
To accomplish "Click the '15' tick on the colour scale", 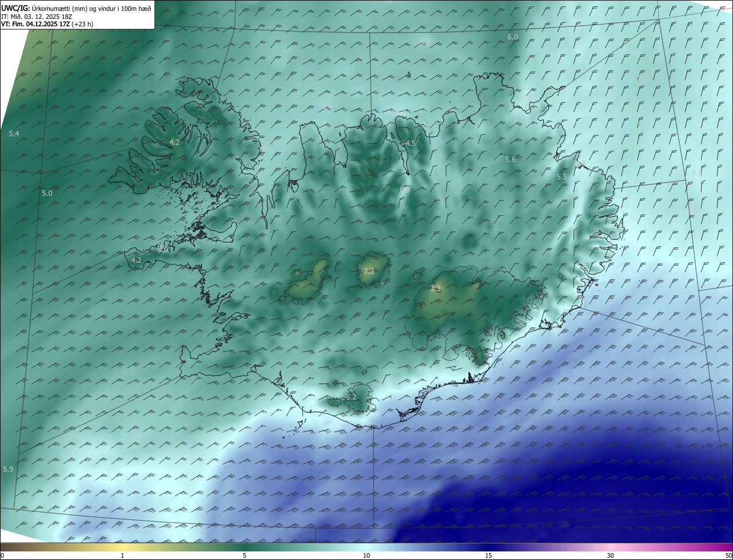I will pyautogui.click(x=488, y=555).
